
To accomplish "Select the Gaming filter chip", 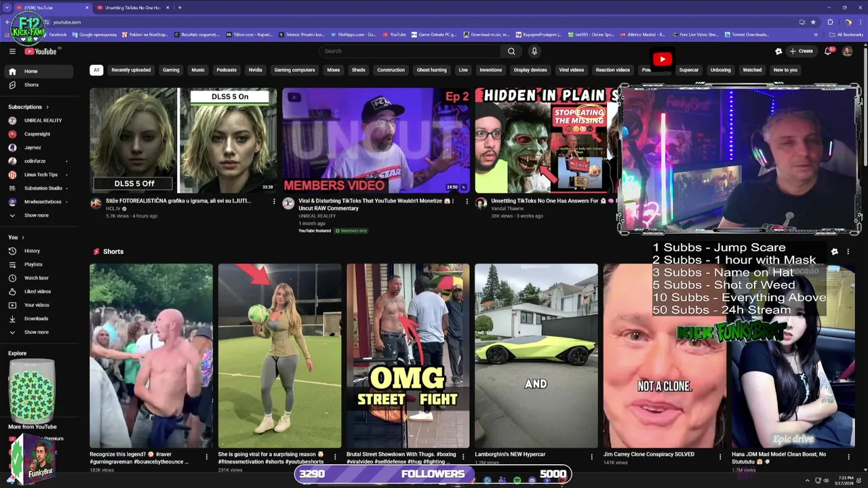I will pyautogui.click(x=171, y=70).
